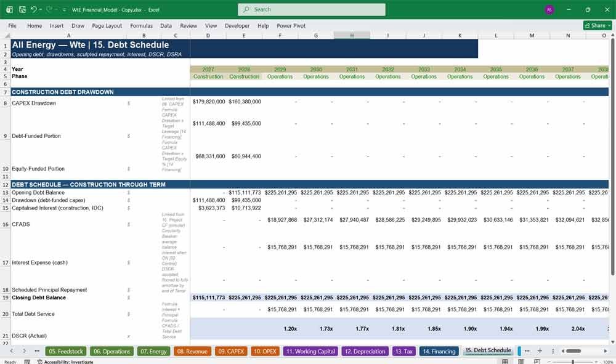Select row 19 header

click(5, 297)
